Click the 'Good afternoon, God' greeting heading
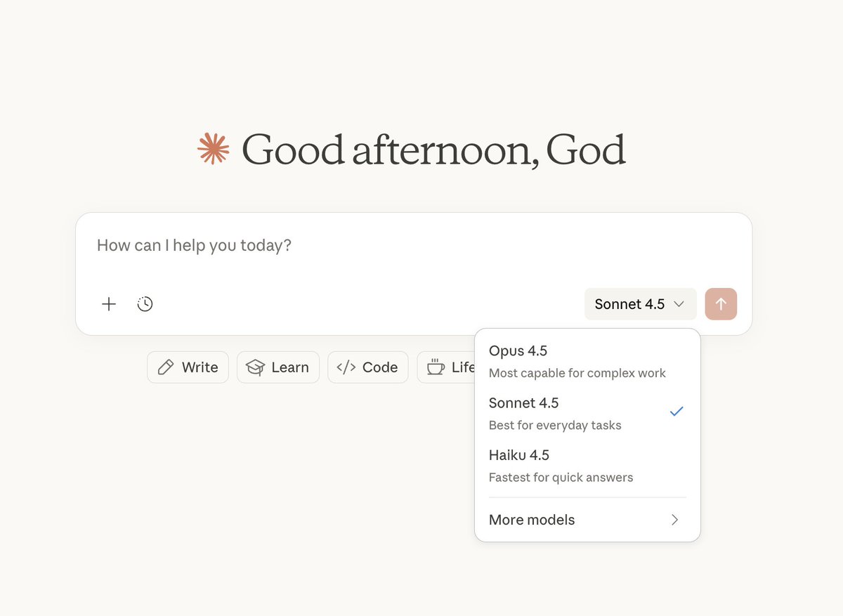The width and height of the screenshot is (843, 616). [433, 150]
